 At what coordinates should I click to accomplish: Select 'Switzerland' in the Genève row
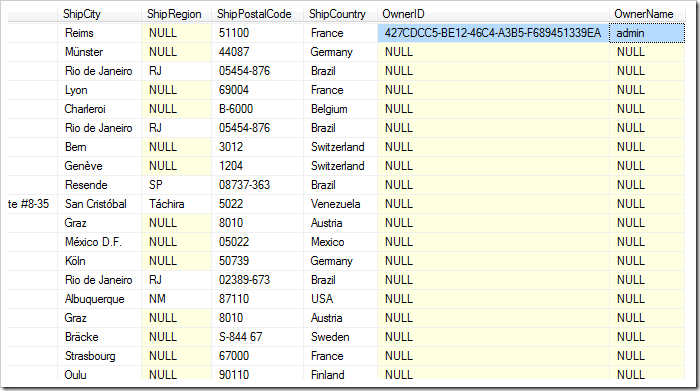[x=341, y=166]
